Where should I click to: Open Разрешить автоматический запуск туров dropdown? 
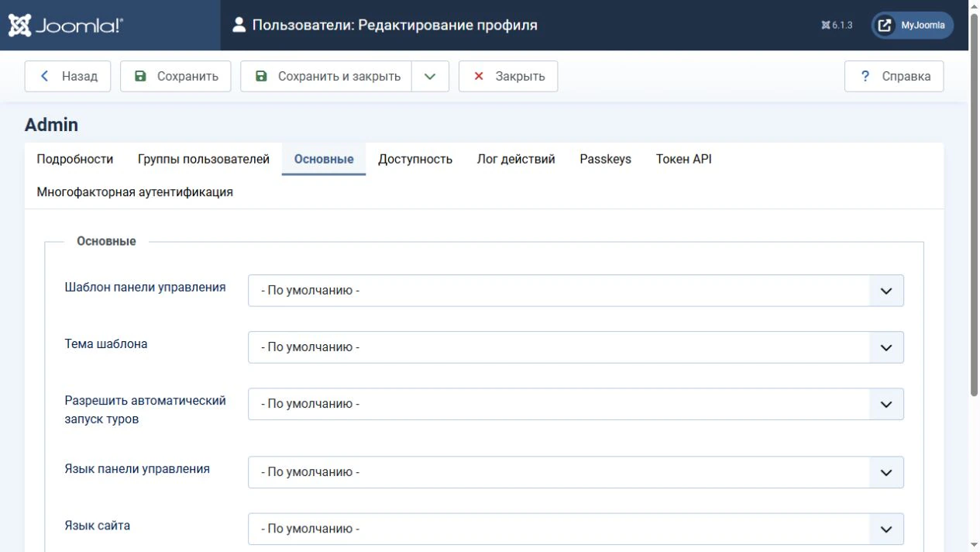[x=576, y=404]
